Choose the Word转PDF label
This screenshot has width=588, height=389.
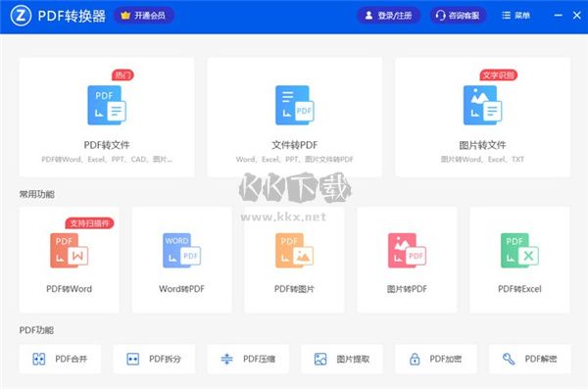[182, 289]
